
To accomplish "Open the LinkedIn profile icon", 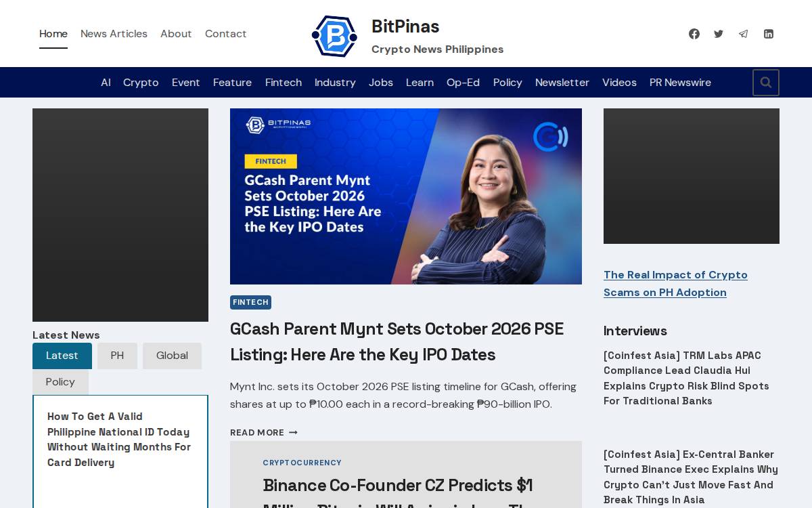I will click(768, 34).
